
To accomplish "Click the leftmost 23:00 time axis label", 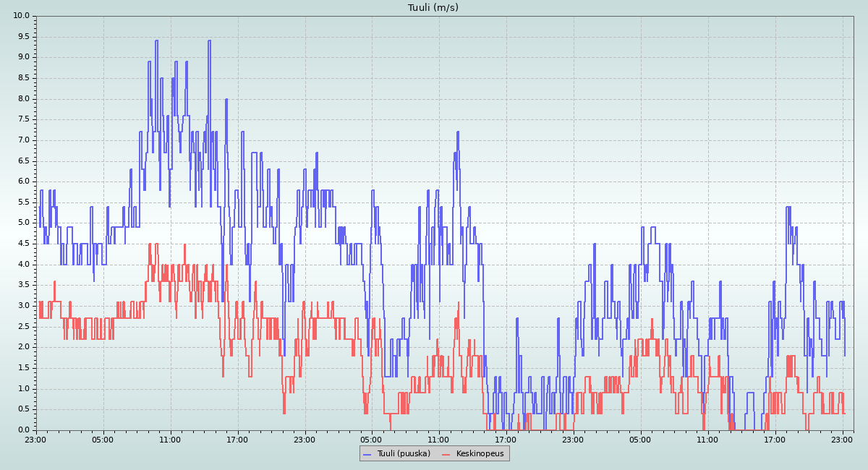I will tap(35, 439).
